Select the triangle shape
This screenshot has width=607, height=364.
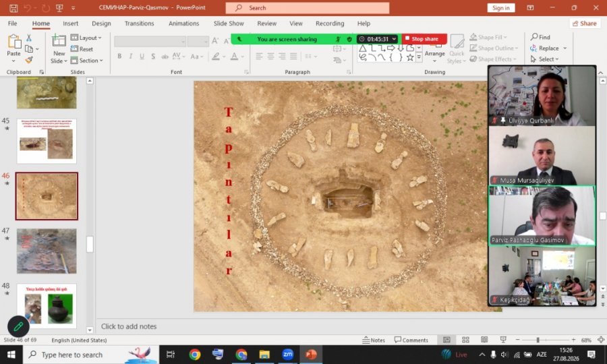click(x=362, y=49)
